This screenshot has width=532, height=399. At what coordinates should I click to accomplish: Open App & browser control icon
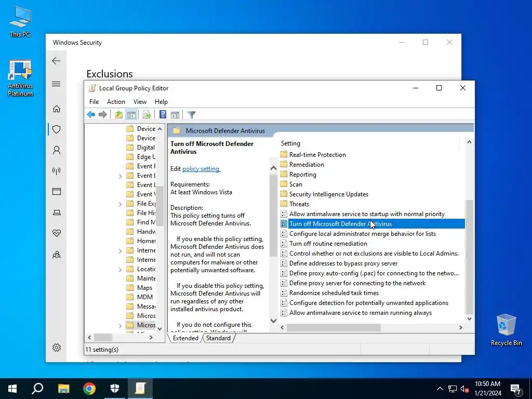(x=57, y=192)
